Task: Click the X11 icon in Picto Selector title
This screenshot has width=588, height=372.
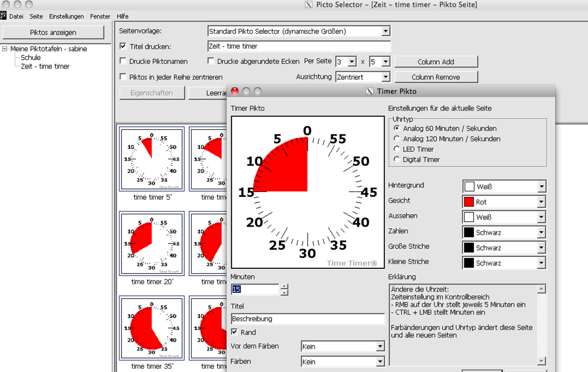Action: point(309,4)
